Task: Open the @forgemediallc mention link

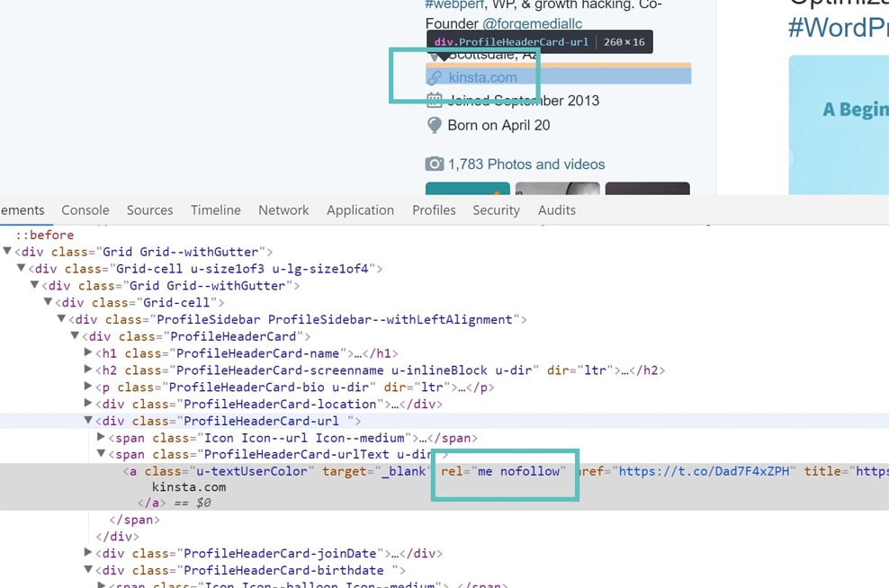Action: 532,23
